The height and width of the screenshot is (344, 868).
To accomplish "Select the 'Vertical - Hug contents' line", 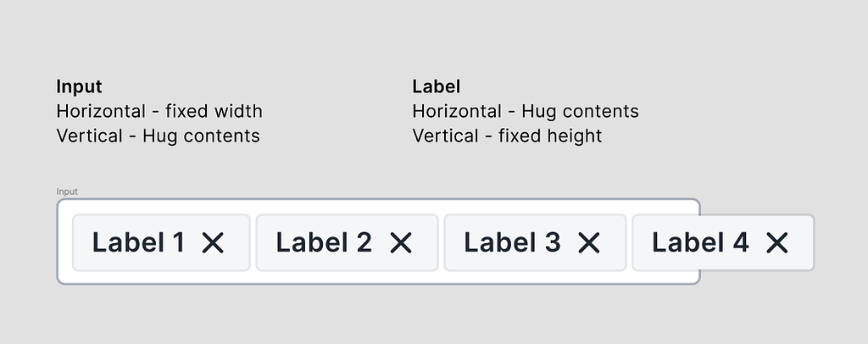I will pos(158,136).
